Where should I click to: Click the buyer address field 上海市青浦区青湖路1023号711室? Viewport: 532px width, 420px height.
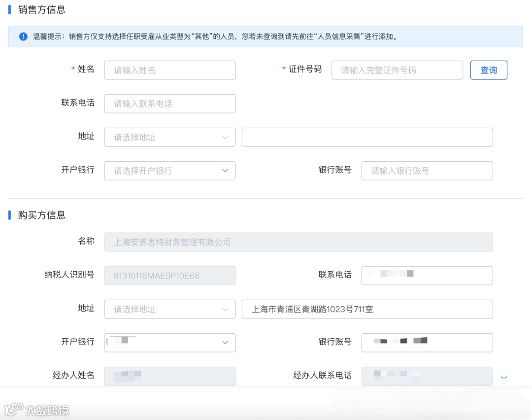367,309
